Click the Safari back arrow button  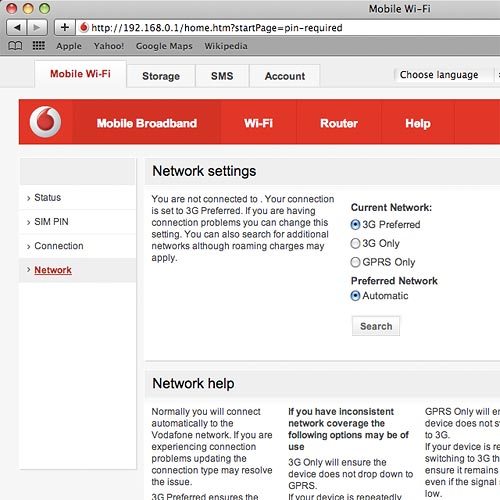click(x=17, y=27)
